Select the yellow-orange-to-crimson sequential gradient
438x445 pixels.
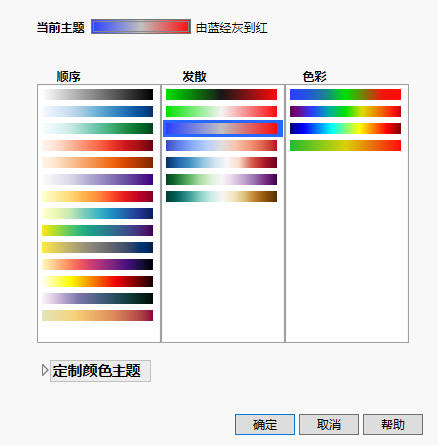point(98,196)
